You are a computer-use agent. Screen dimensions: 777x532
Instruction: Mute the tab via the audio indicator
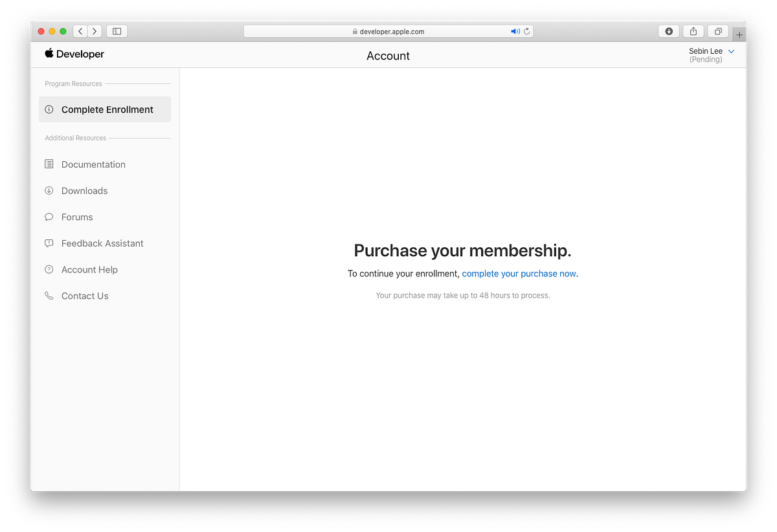pyautogui.click(x=515, y=31)
